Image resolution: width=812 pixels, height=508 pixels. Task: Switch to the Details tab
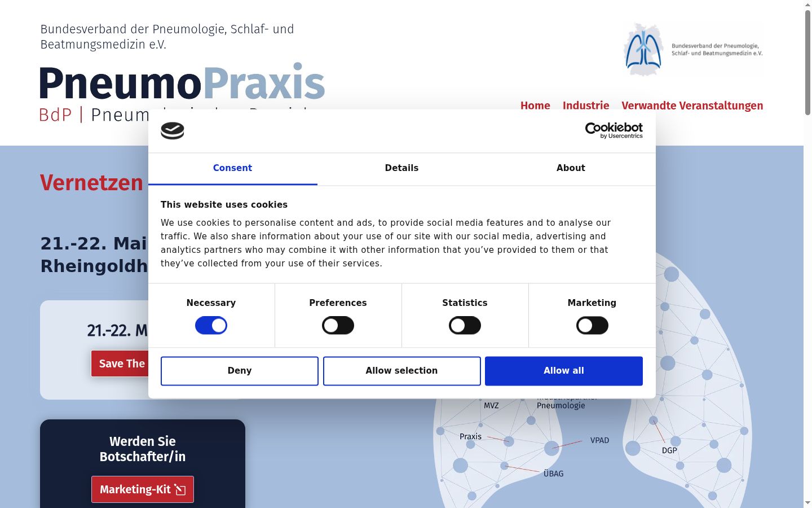[401, 168]
